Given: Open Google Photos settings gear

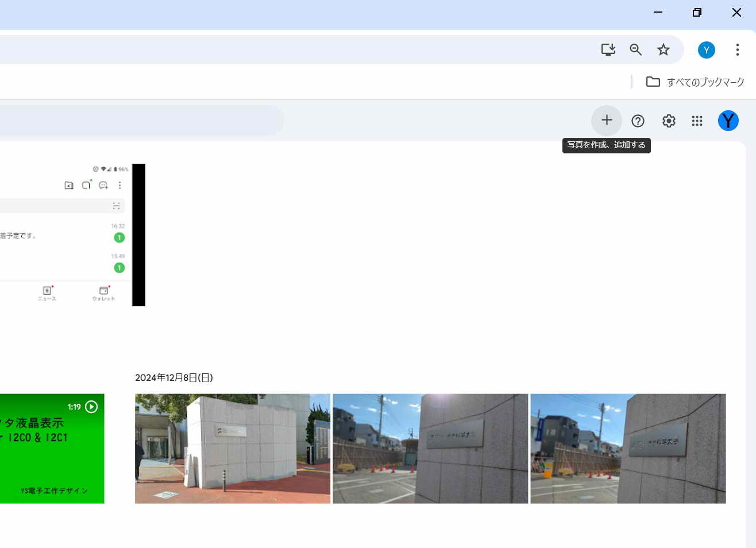Looking at the screenshot, I should point(669,121).
